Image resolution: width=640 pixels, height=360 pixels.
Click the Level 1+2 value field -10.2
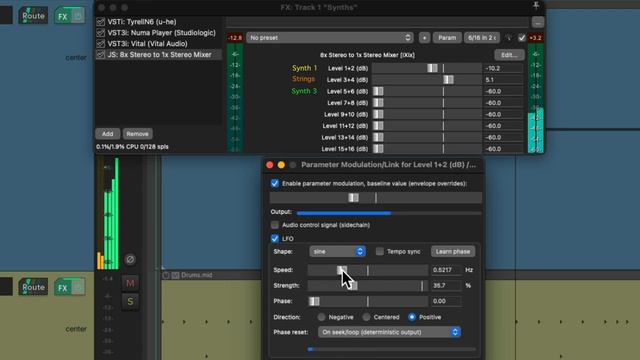point(503,68)
